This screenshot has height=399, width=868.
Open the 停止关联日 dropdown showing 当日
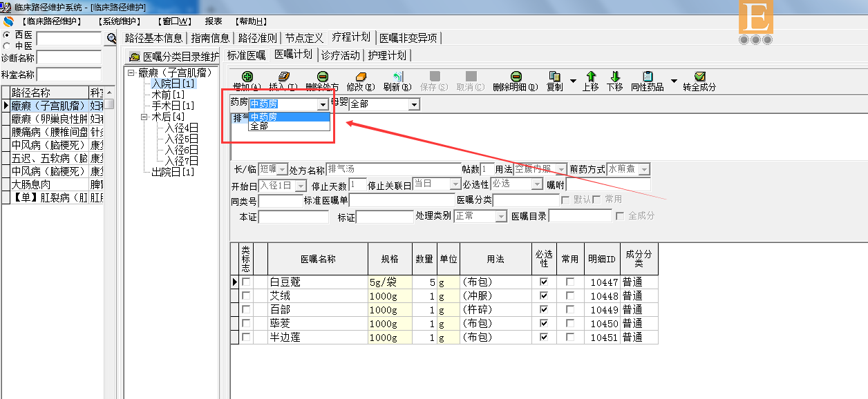click(x=455, y=184)
